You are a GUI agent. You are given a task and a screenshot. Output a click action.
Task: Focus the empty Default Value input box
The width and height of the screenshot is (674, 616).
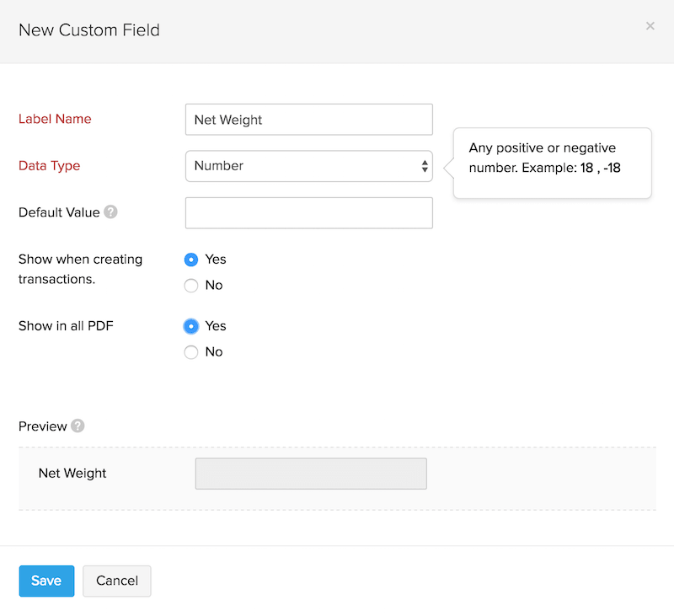308,213
